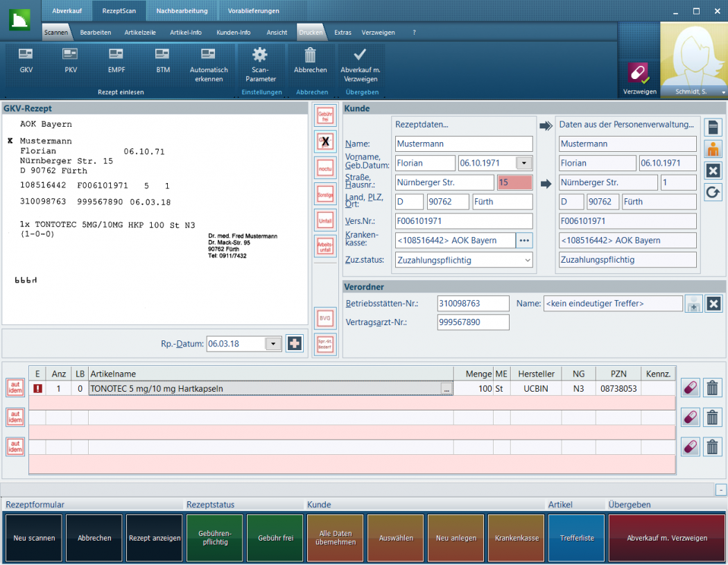Viewport: 728px width, 565px height.
Task: Click the Abbrechen trash icon in ribbon
Action: coord(311,55)
